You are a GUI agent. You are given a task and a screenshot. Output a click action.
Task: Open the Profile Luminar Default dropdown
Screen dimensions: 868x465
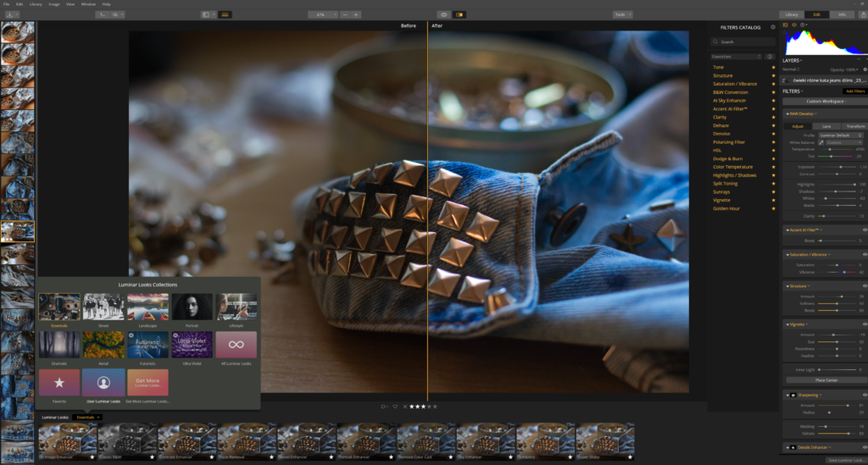[841, 136]
